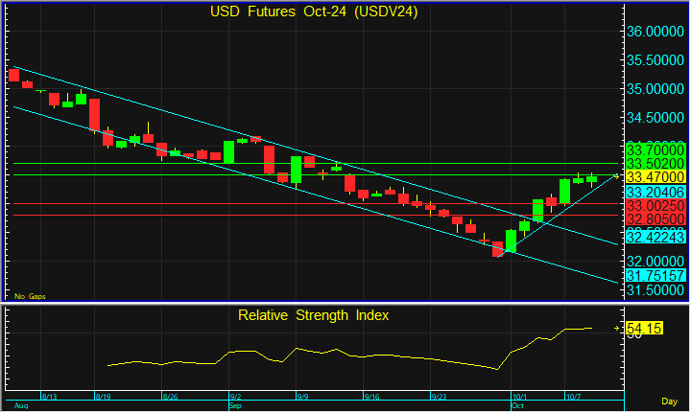
Task: Click the lowest red candlestick near 32.00
Action: (497, 250)
